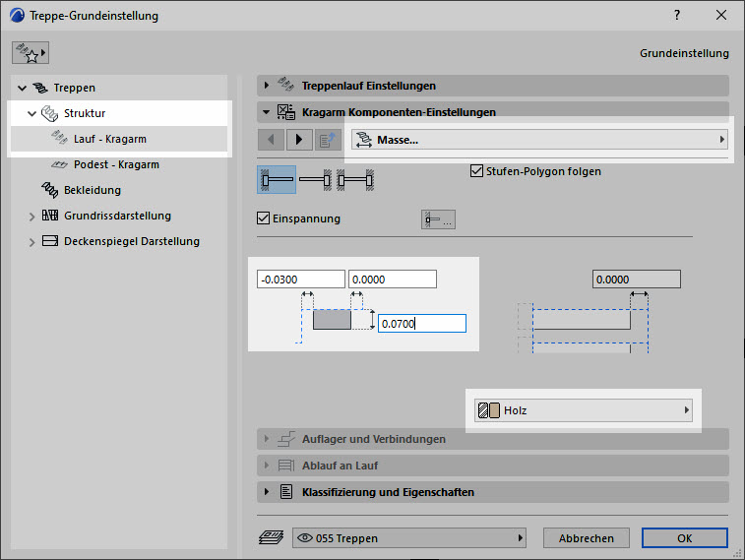Go to previous component page arrow
The height and width of the screenshot is (560, 745).
click(x=271, y=140)
